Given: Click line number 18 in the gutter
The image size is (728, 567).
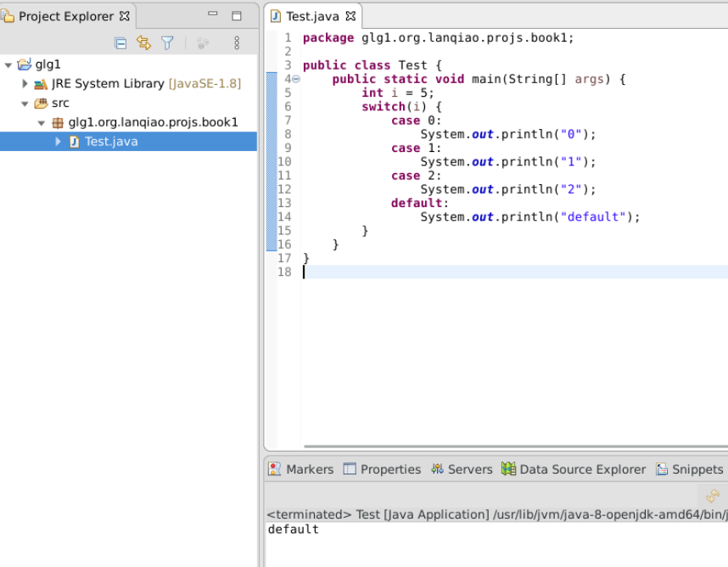Looking at the screenshot, I should click(284, 272).
